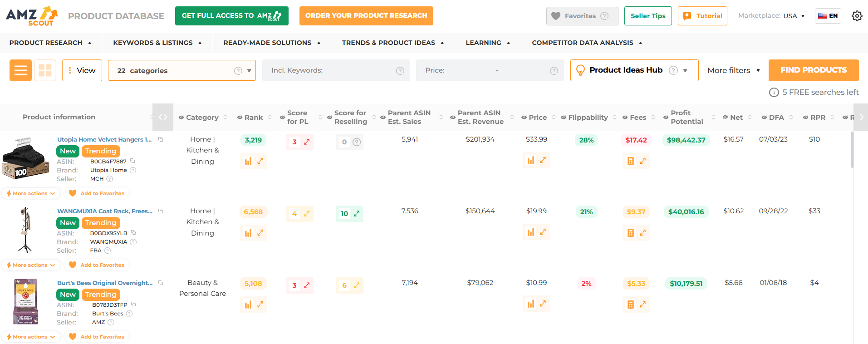Click the Price filter help icon
Viewport: 868px width, 344px height.
[x=554, y=71]
